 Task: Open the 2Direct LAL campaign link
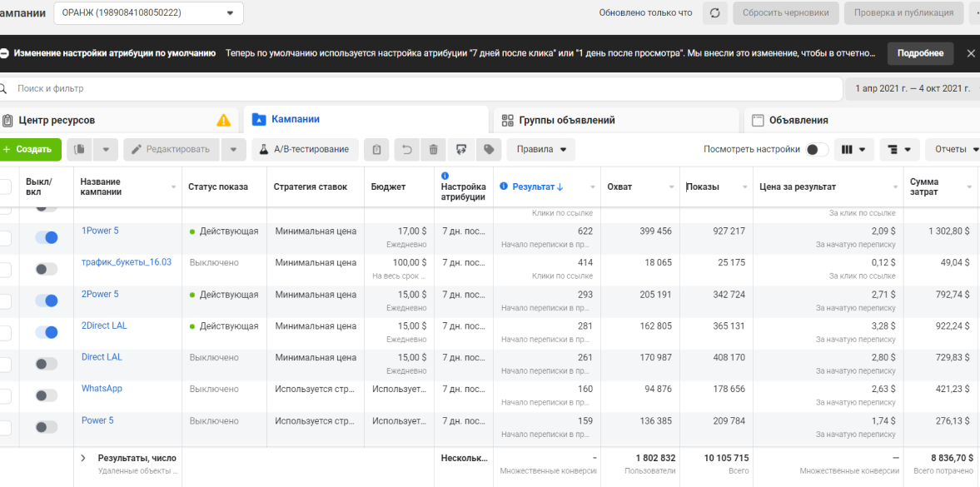(x=104, y=325)
